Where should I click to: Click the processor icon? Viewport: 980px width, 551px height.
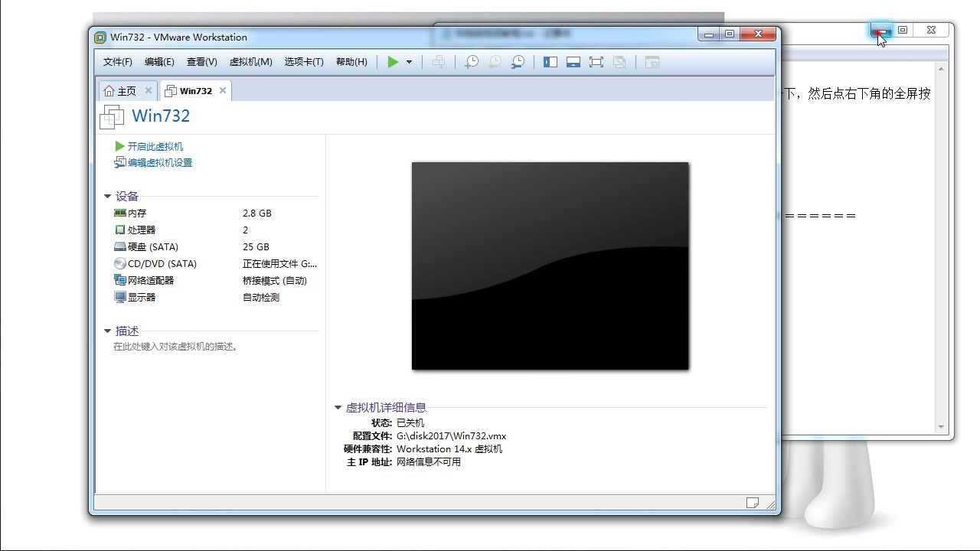point(120,230)
